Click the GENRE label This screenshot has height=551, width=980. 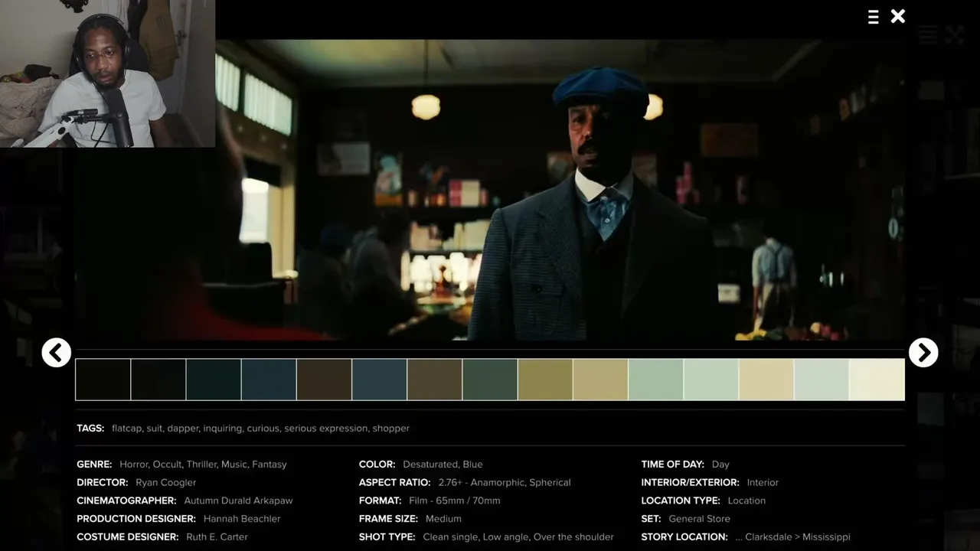[x=94, y=465]
